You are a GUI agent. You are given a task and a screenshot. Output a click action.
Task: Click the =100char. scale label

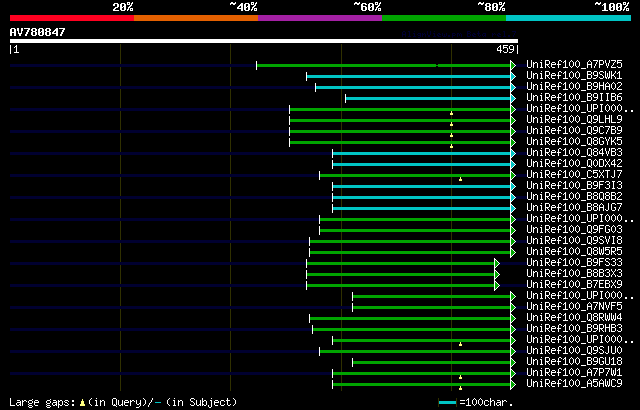point(486,403)
